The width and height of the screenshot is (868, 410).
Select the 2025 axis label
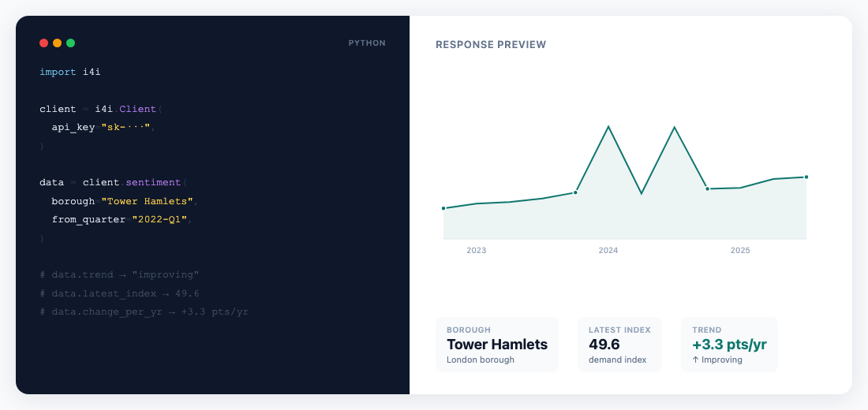click(x=740, y=251)
